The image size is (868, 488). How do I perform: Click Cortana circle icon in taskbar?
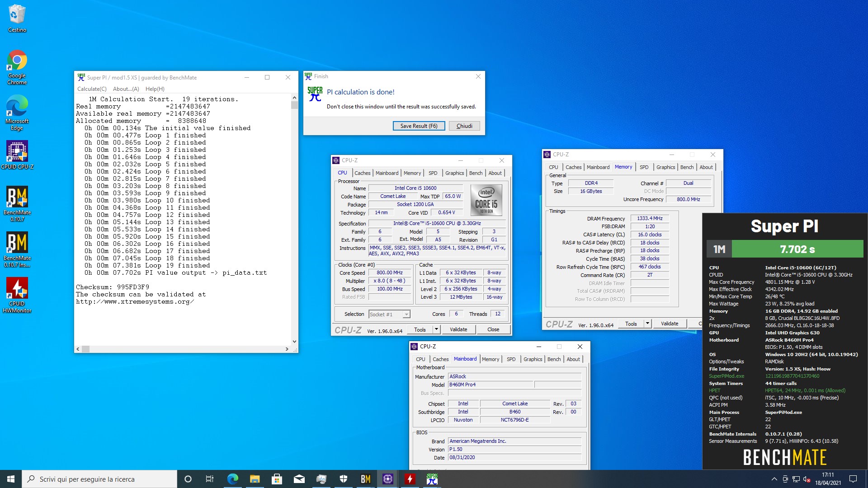click(188, 479)
